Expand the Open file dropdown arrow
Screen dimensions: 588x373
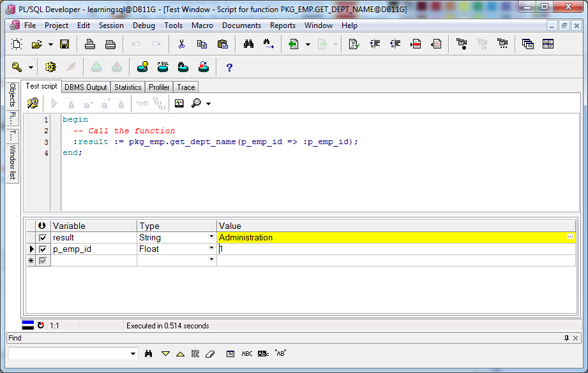pyautogui.click(x=50, y=45)
